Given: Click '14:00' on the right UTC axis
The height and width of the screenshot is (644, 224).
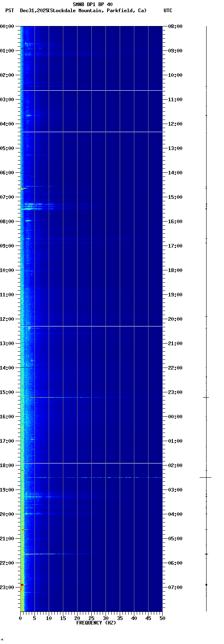Looking at the screenshot, I should [x=175, y=173].
